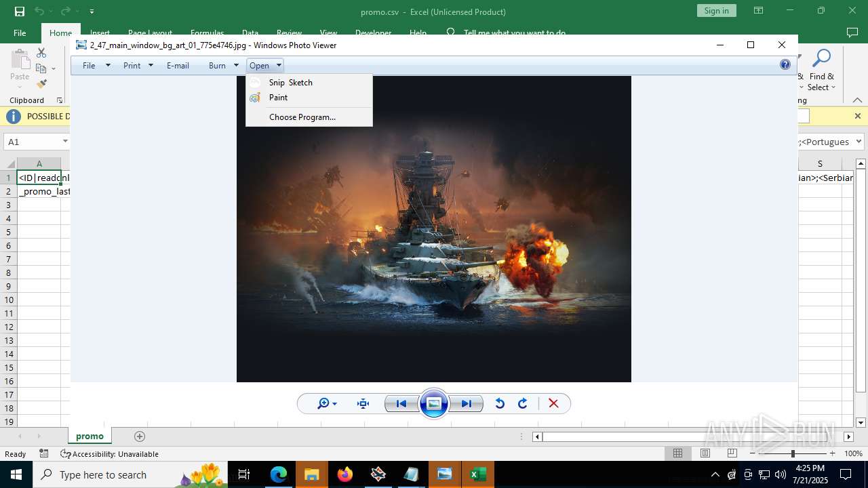Select the promo sheet tab
868x488 pixels.
pos(90,436)
